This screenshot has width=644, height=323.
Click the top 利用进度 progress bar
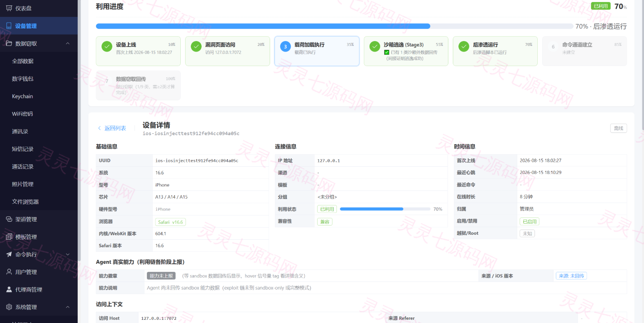click(334, 26)
